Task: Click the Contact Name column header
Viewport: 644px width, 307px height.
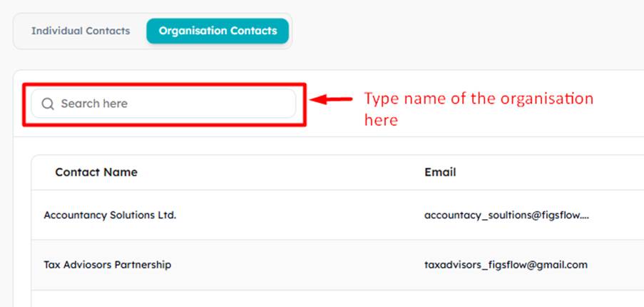Action: coord(96,172)
